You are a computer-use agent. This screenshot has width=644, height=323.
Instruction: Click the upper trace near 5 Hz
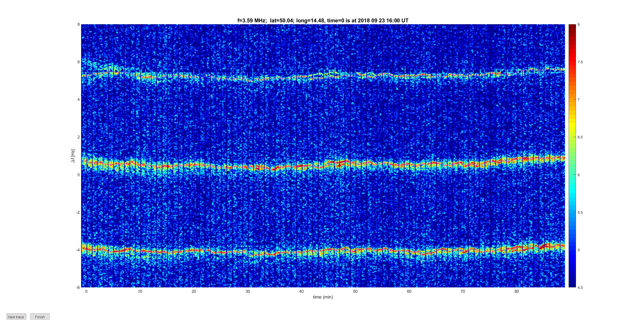[x=323, y=75]
